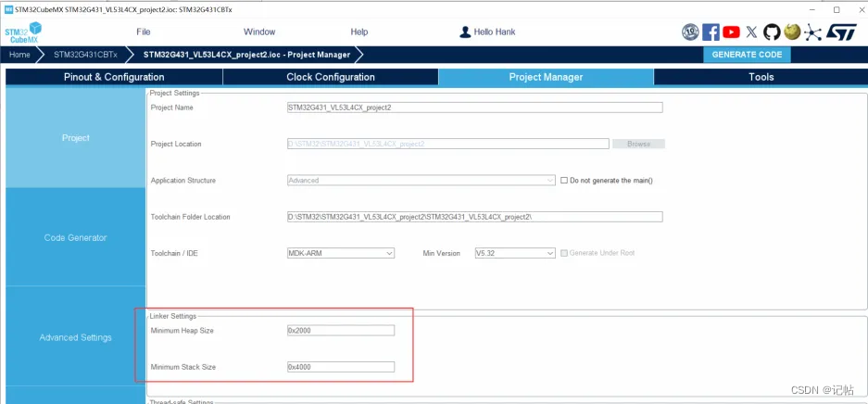This screenshot has width=868, height=404.
Task: Click the 10-year anniversary badge icon
Action: point(690,32)
